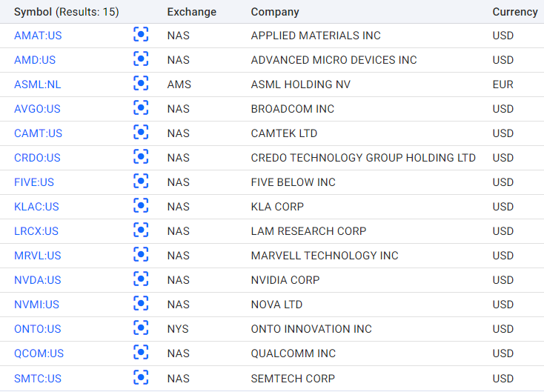Click USD currency in ONTO INNOVATION row

coord(503,329)
